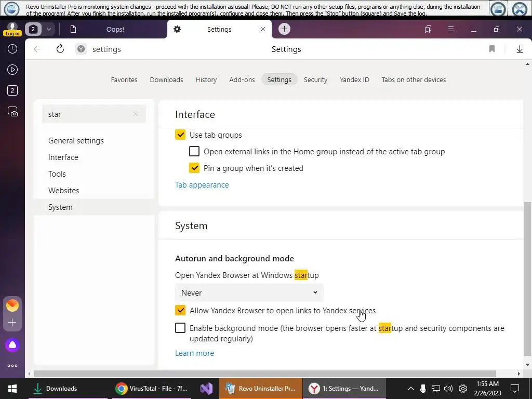This screenshot has height=399, width=532.
Task: Open the notification center icon
Action: click(x=515, y=389)
